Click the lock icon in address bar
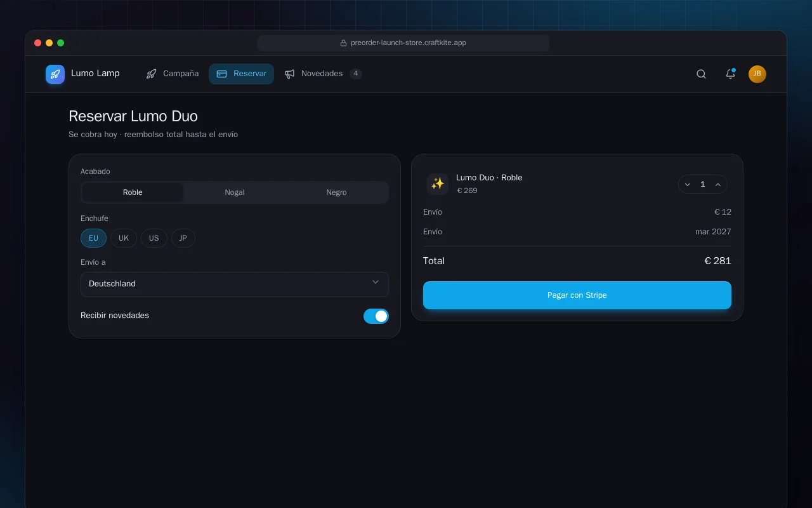The height and width of the screenshot is (508, 812). 343,43
